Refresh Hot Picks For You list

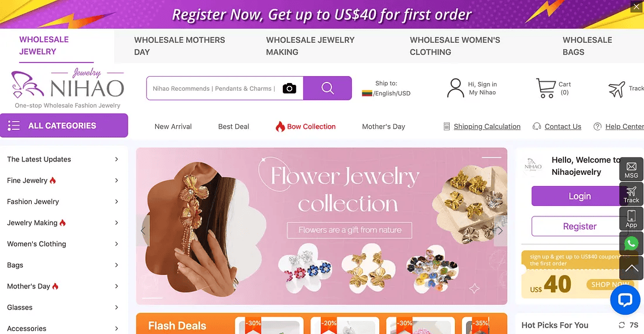click(x=622, y=325)
